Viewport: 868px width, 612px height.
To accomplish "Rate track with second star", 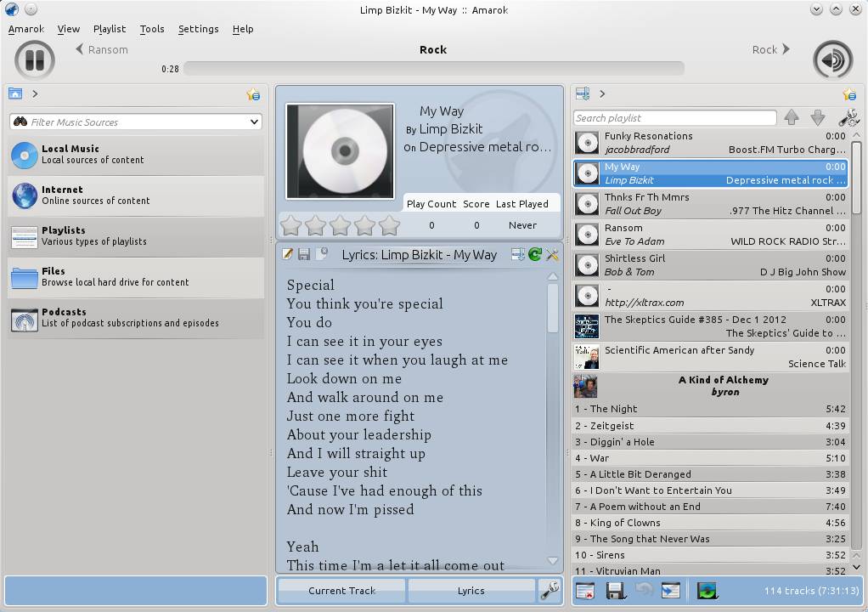I will click(x=316, y=225).
